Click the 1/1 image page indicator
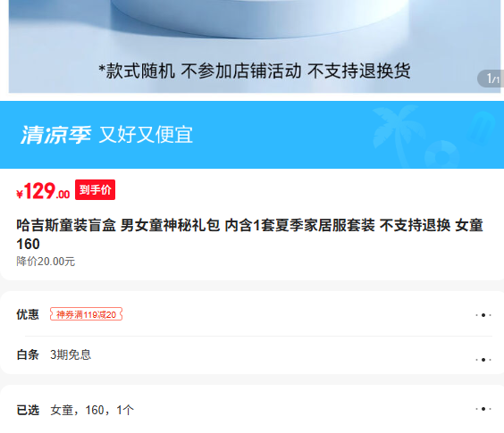 point(491,79)
